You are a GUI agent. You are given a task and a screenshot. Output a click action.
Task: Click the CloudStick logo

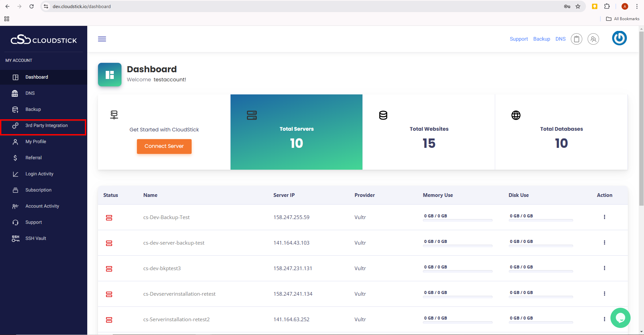point(44,40)
